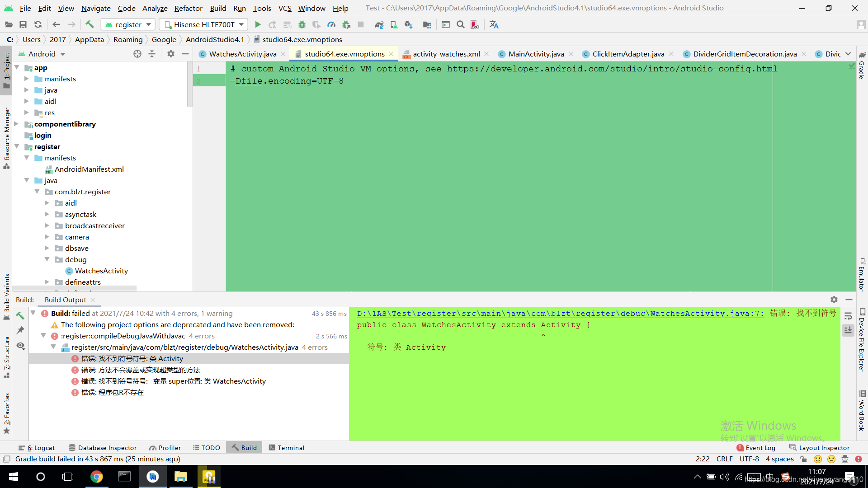868x488 pixels.
Task: Open Chrome from the Windows taskbar
Action: [96, 477]
